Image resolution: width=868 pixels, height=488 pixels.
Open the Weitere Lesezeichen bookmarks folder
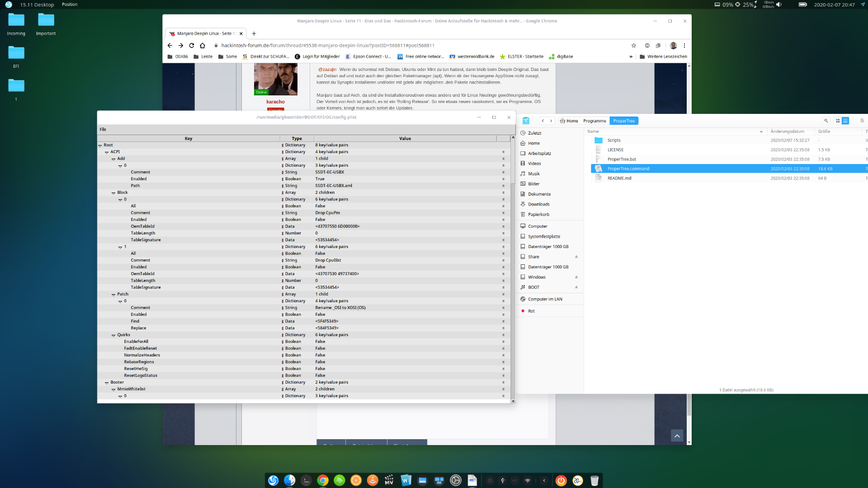click(663, 56)
